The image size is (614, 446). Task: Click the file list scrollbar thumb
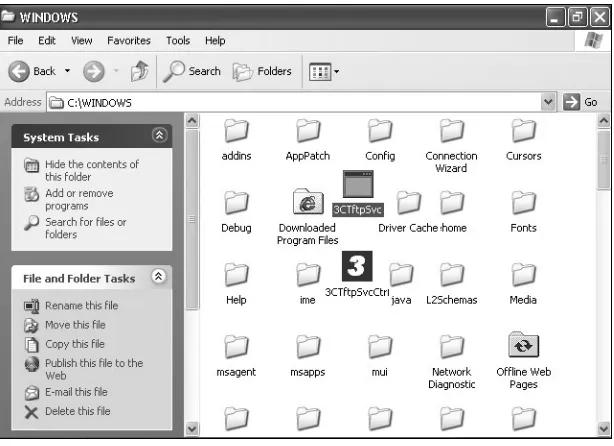pos(604,160)
